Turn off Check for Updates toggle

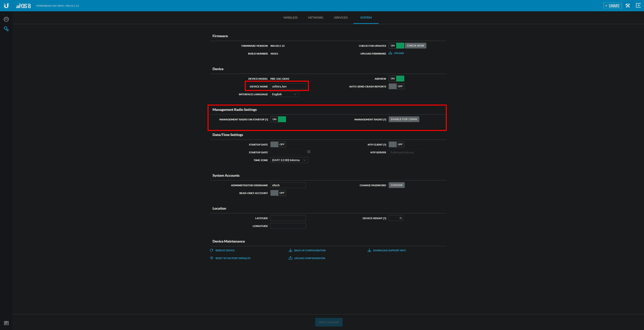(x=396, y=46)
